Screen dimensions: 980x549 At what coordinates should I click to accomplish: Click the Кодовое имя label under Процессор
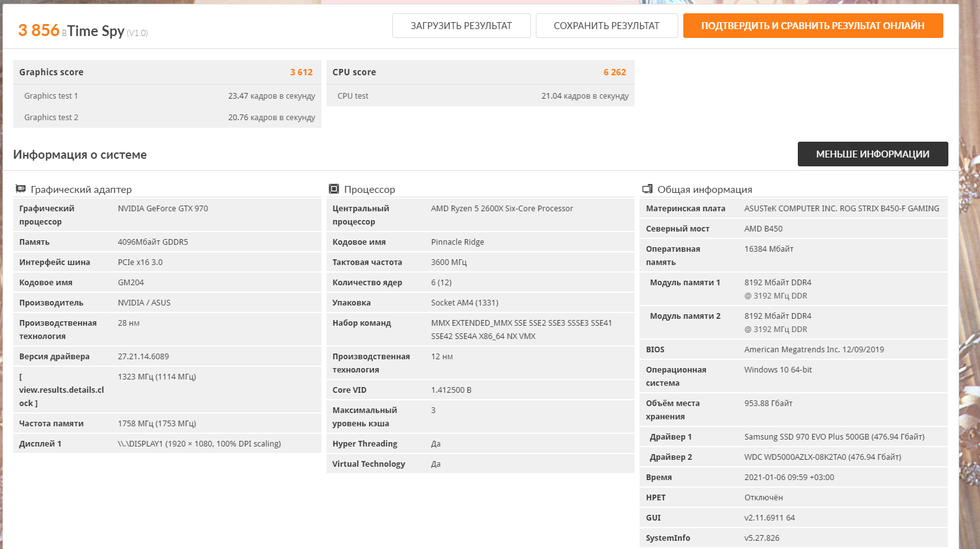pos(359,242)
